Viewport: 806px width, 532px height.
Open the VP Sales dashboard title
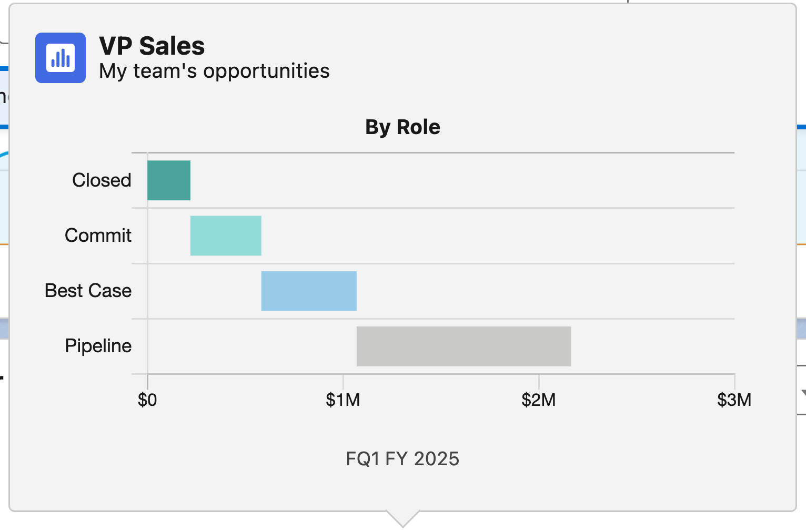point(152,46)
